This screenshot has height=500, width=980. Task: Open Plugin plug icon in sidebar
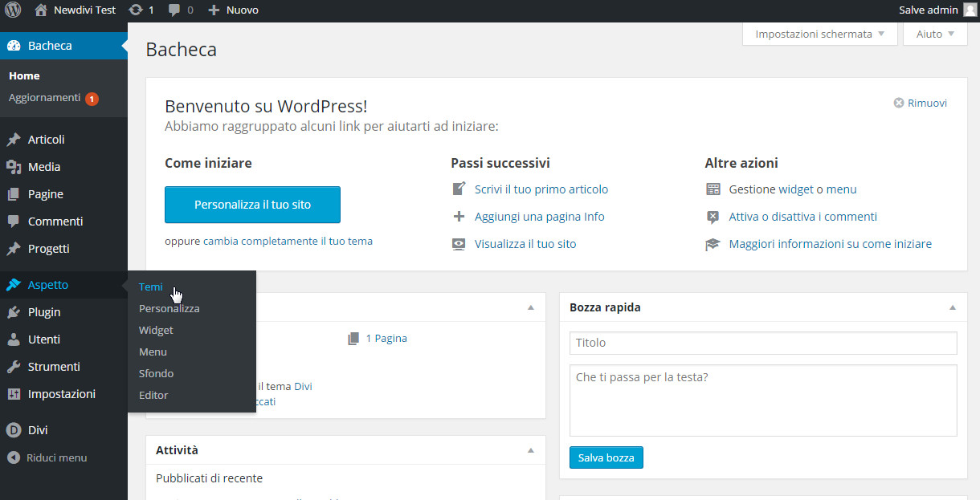pos(14,312)
